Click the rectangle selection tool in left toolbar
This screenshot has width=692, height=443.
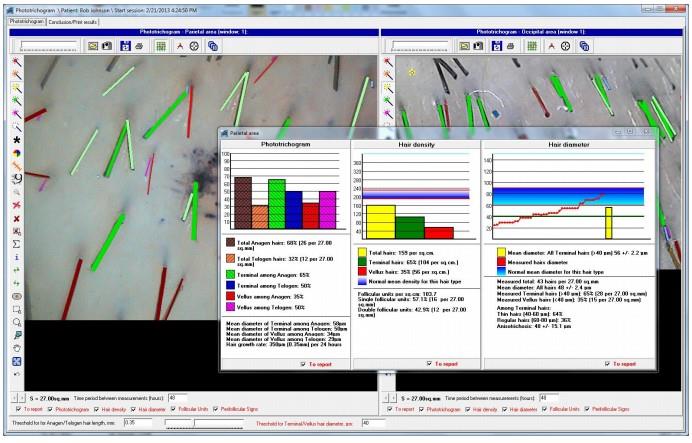click(x=16, y=309)
